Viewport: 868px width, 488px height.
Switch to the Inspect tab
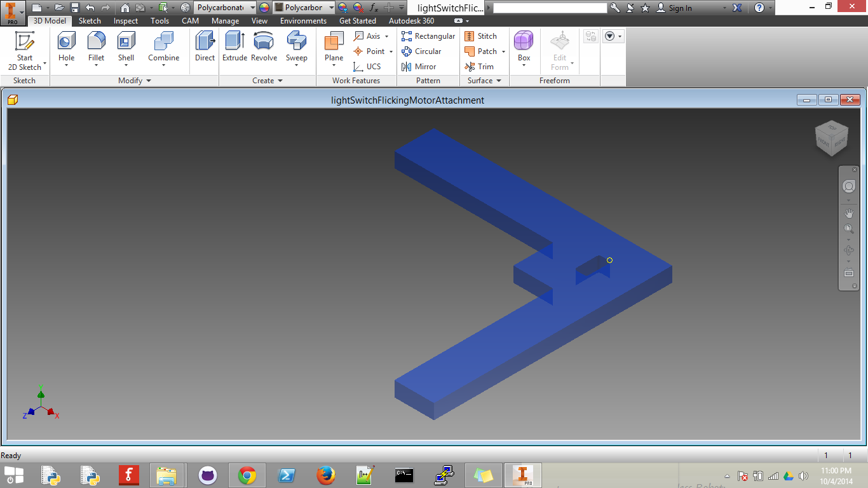[x=126, y=21]
